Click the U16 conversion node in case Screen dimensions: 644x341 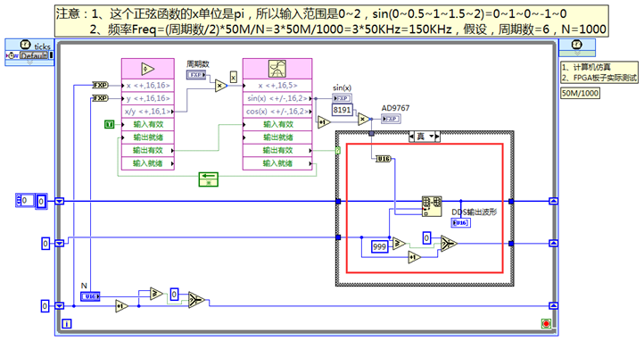384,159
